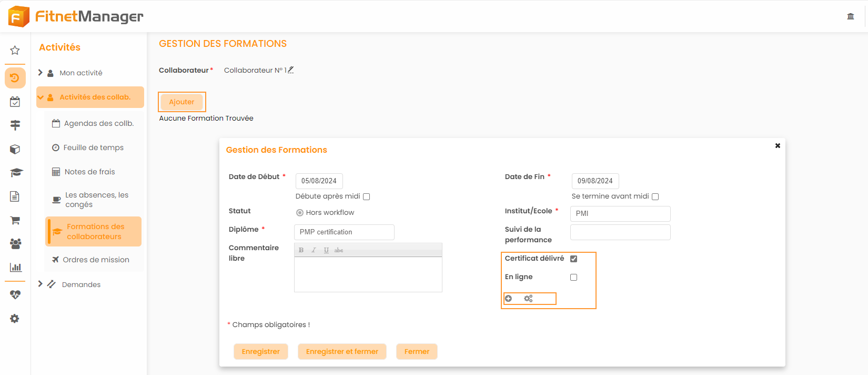Click the pencil icon next to Collaborateur N° 1

[x=290, y=70]
